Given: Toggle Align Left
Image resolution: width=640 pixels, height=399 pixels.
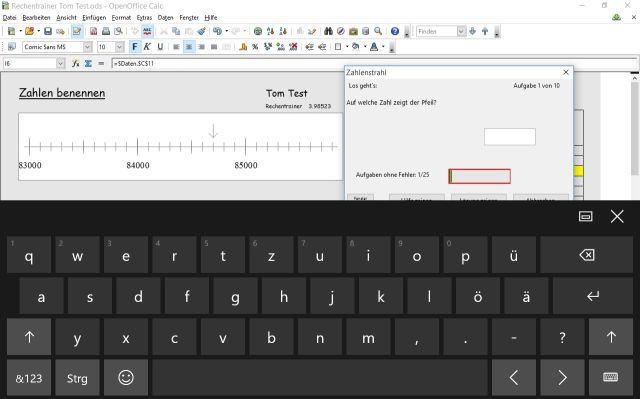Looking at the screenshot, I should (x=176, y=47).
